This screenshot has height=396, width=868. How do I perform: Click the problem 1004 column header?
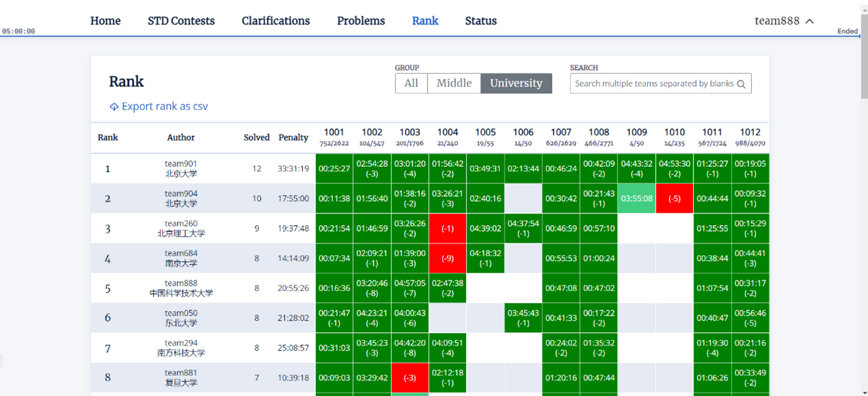point(448,137)
